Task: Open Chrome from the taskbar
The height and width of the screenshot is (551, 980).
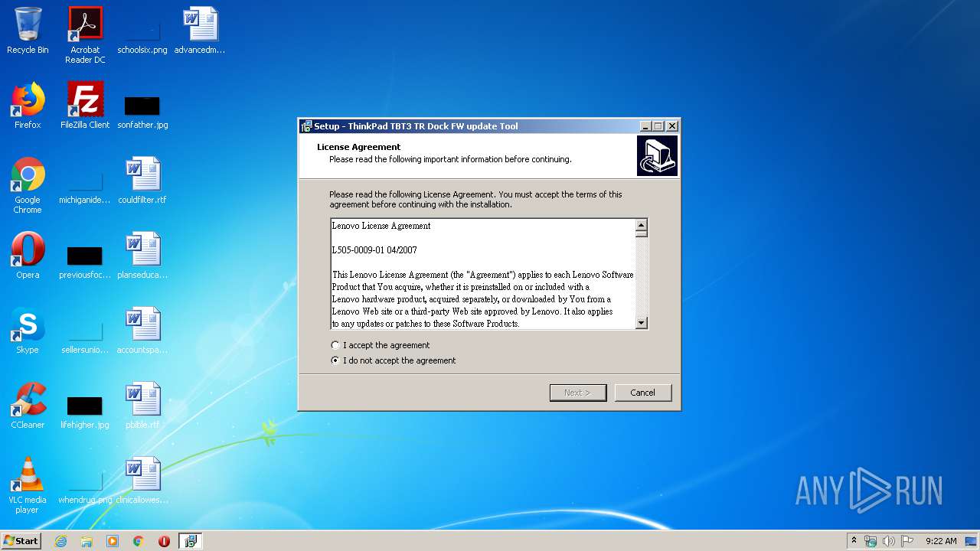Action: 139,541
